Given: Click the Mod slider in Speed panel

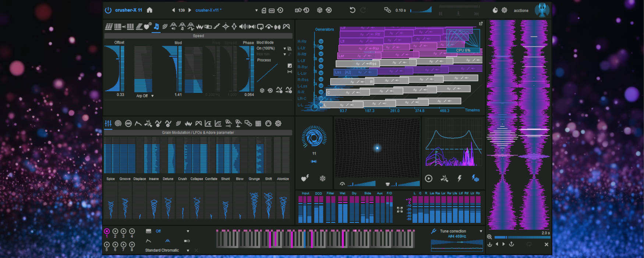Looking at the screenshot, I should (x=173, y=69).
